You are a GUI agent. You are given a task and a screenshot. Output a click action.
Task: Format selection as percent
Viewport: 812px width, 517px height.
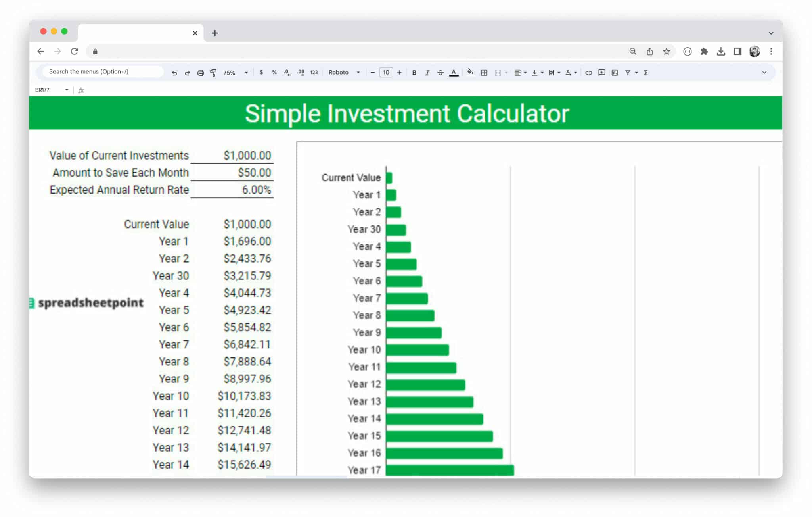click(274, 73)
